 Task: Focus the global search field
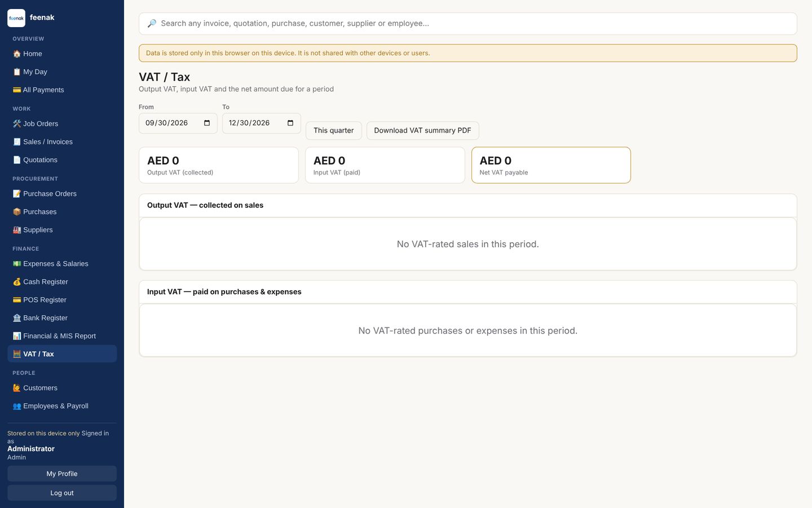coord(468,24)
